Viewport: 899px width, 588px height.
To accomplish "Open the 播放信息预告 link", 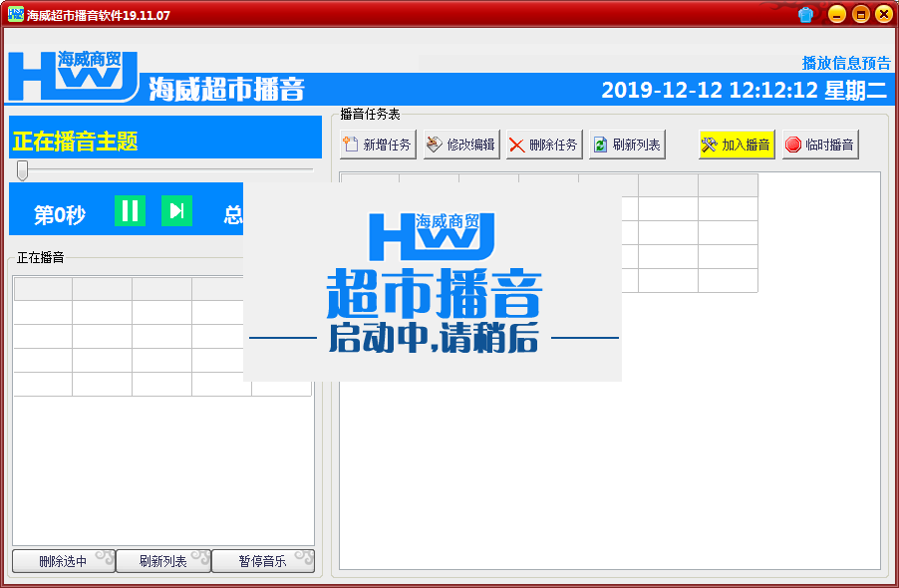I will coord(846,63).
